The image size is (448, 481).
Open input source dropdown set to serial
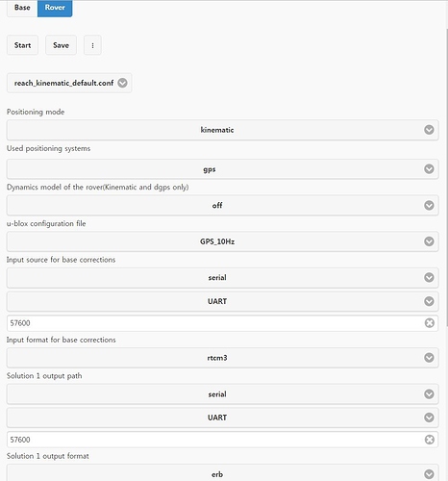coord(222,278)
